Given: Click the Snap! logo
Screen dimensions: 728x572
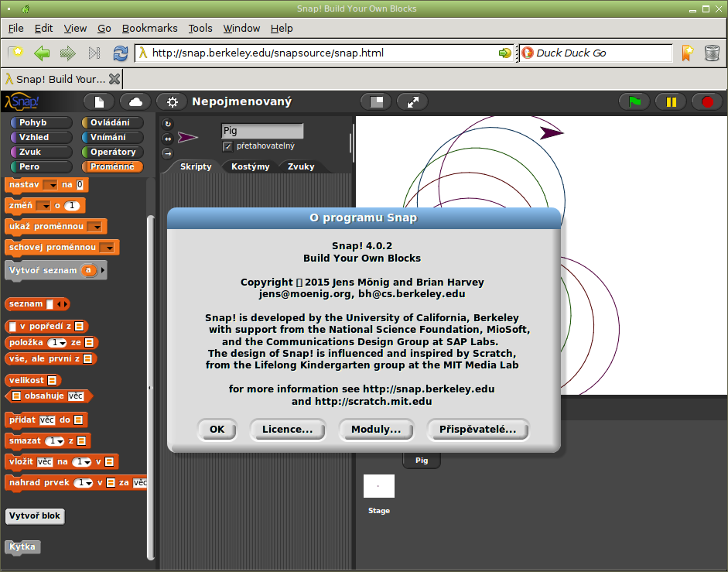Looking at the screenshot, I should coord(22,101).
